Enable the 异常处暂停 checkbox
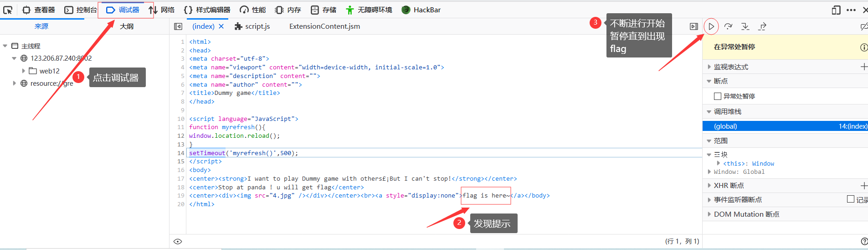Viewport: 868px width, 250px height. point(718,96)
